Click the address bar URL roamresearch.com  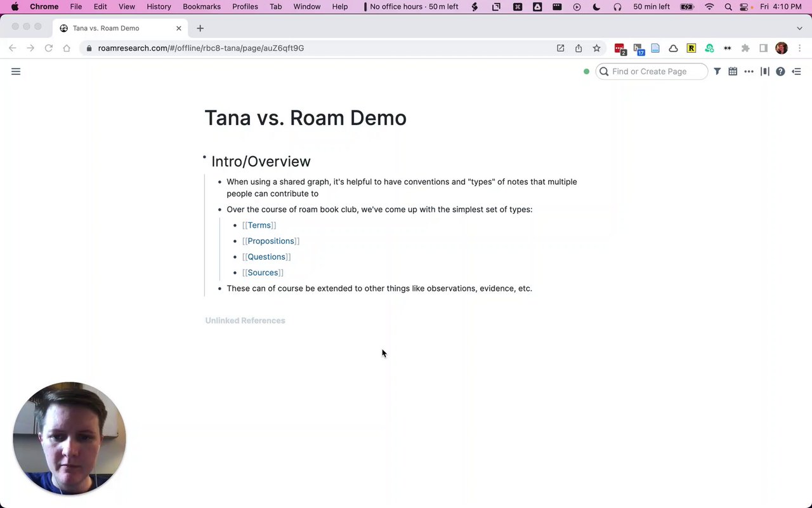pos(200,48)
